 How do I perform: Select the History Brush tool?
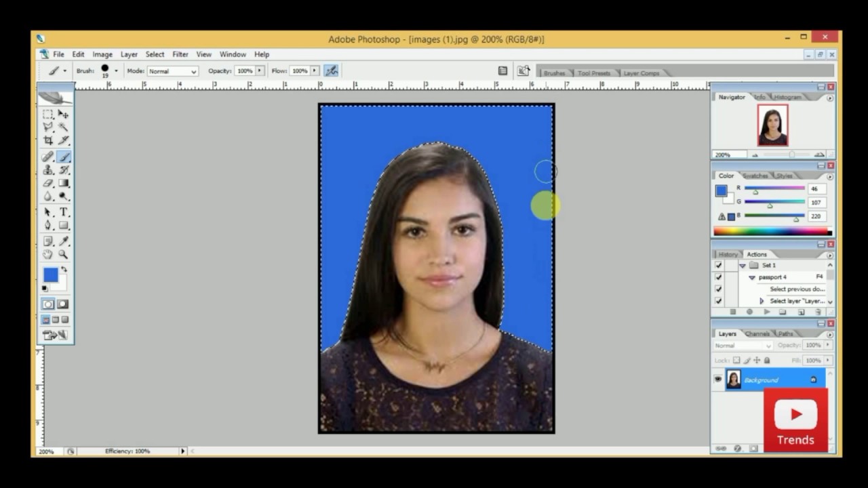[63, 170]
